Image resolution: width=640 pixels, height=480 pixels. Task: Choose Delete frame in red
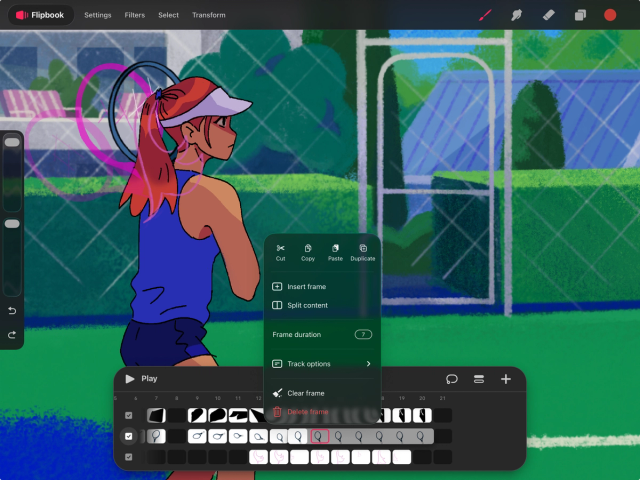322,411
